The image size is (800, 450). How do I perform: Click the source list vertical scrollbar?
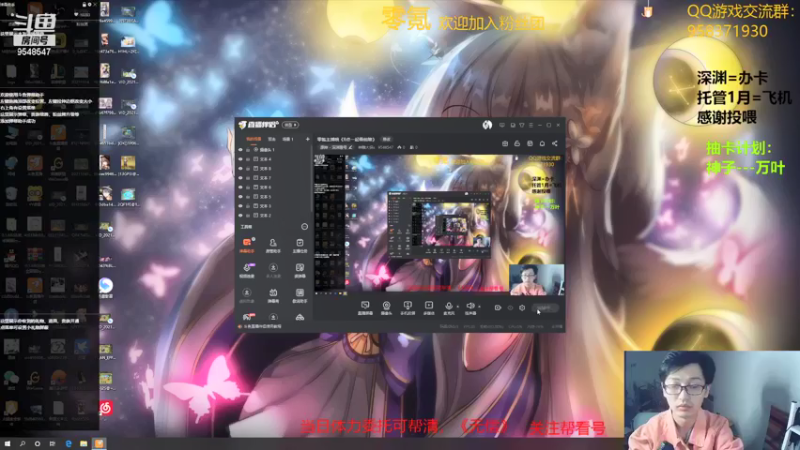pos(311,179)
